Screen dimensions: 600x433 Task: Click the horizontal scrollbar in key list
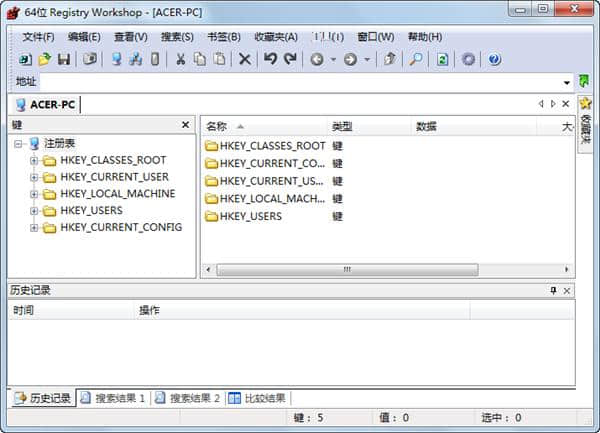[x=346, y=269]
